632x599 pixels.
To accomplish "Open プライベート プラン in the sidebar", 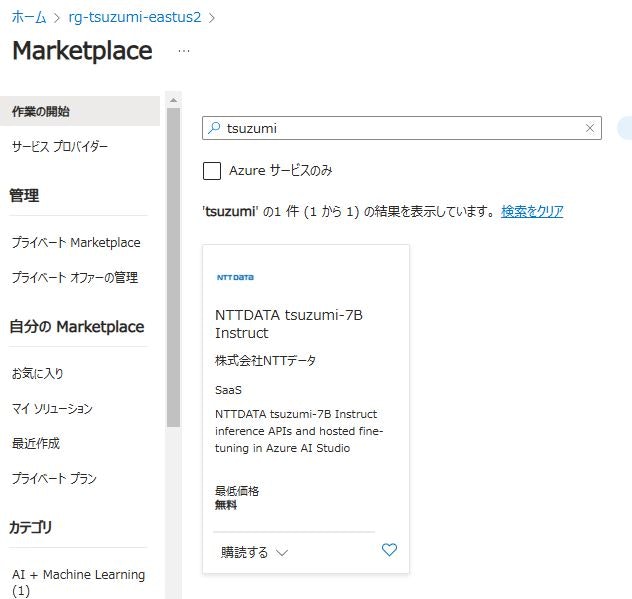I will (x=54, y=478).
